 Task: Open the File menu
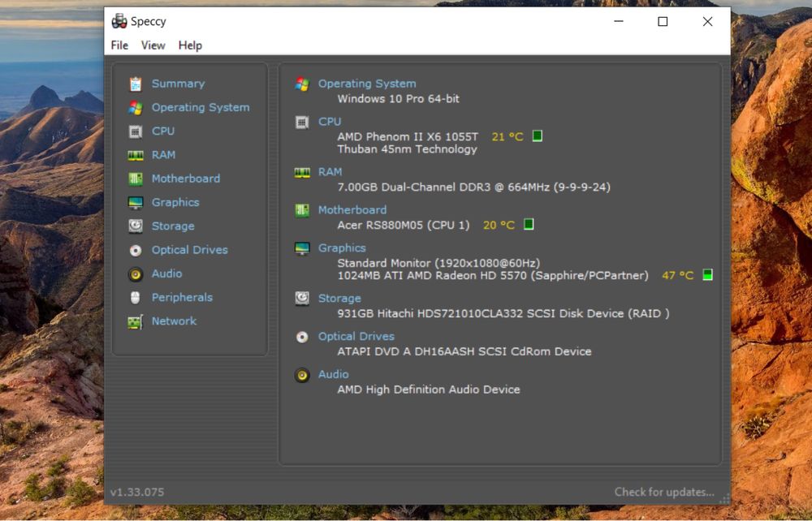(119, 45)
